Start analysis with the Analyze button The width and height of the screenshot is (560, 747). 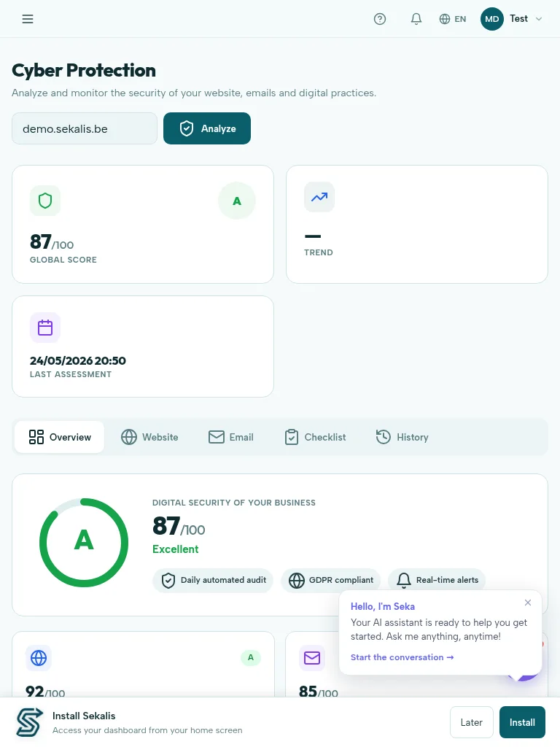[x=207, y=128]
